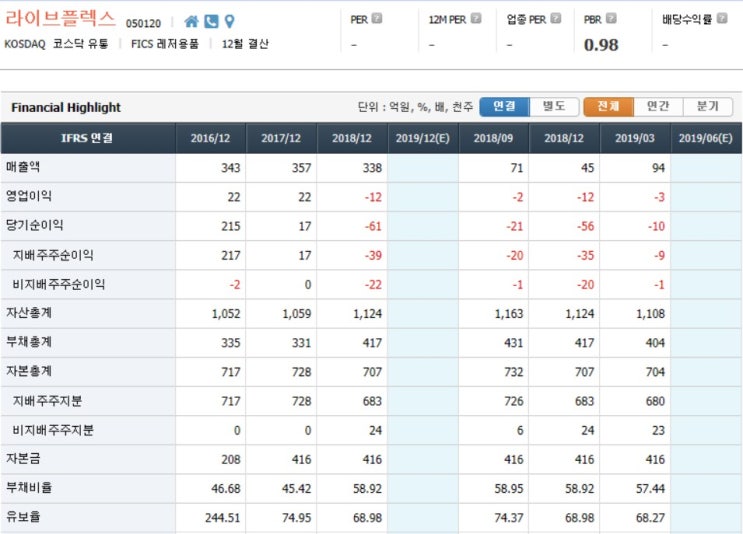The height and width of the screenshot is (534, 743).
Task: Click the 당기순이익 row label
Action: coord(35,225)
